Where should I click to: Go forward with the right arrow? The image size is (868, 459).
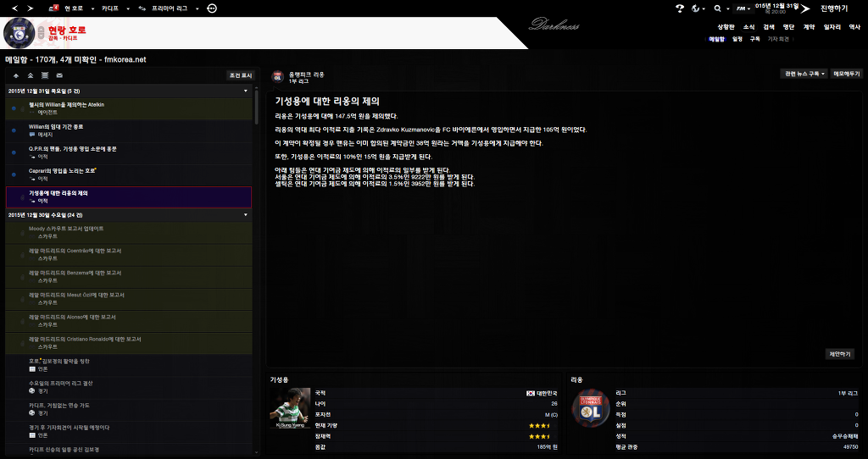(x=30, y=8)
